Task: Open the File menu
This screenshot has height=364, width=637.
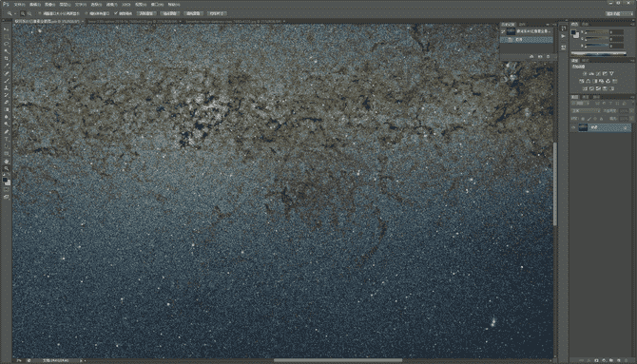Action: pyautogui.click(x=20, y=5)
